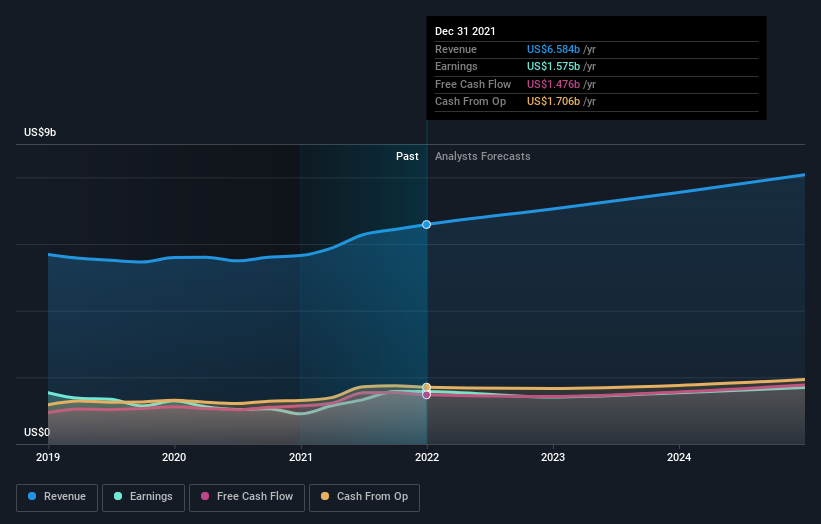Toggle the Cash From Op legend button
The image size is (821, 524).
364,497
